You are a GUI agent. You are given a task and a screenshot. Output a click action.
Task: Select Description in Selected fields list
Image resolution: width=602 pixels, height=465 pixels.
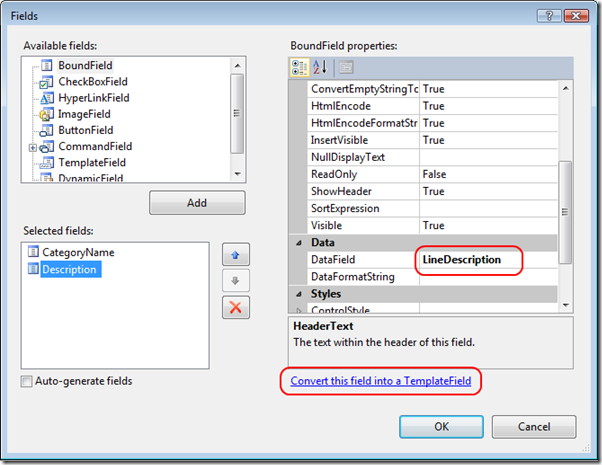coord(68,270)
